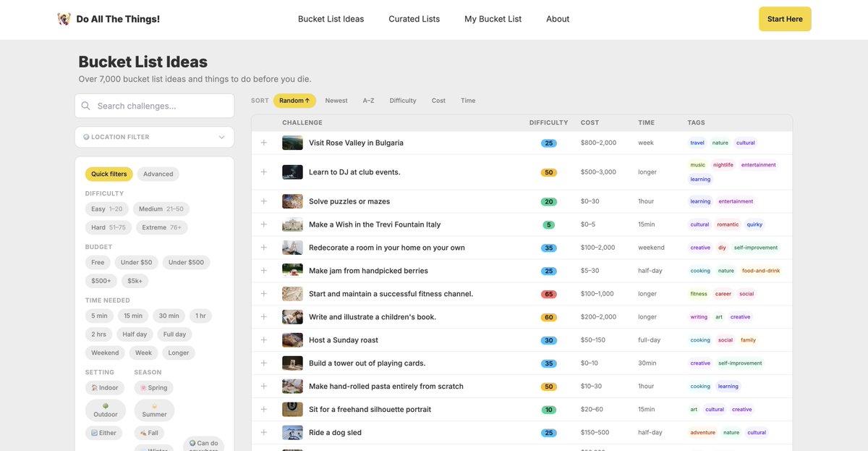Sort the list by Difficulty
The image size is (868, 451).
[x=403, y=101]
